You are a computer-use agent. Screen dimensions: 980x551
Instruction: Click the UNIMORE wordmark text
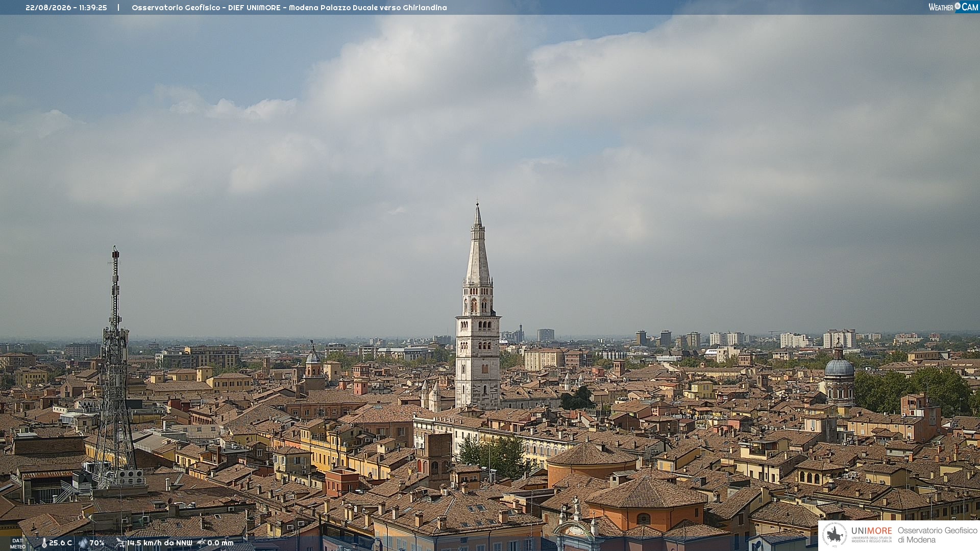click(871, 531)
